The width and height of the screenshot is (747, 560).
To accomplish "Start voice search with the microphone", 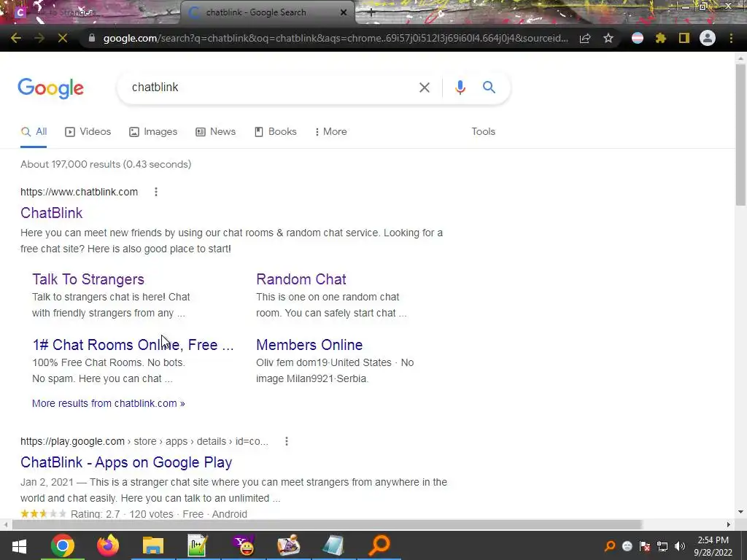I will [x=460, y=87].
